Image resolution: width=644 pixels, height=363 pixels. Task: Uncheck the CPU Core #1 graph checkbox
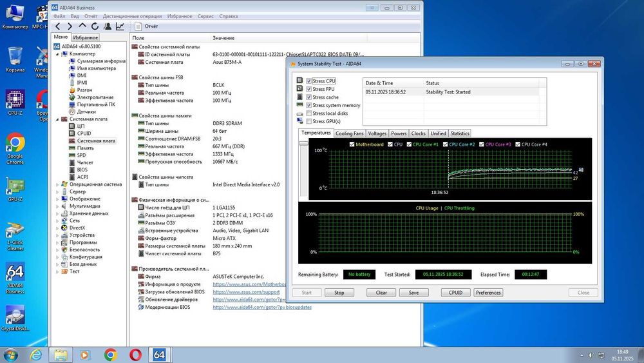point(409,144)
